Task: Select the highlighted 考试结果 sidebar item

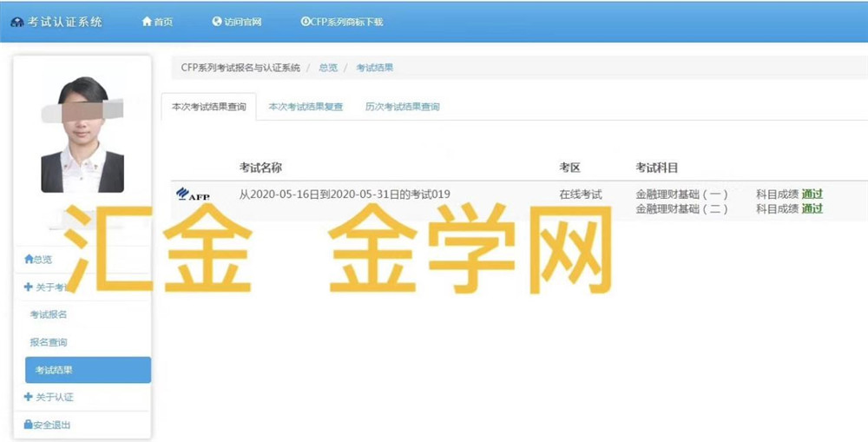Action: pos(87,370)
